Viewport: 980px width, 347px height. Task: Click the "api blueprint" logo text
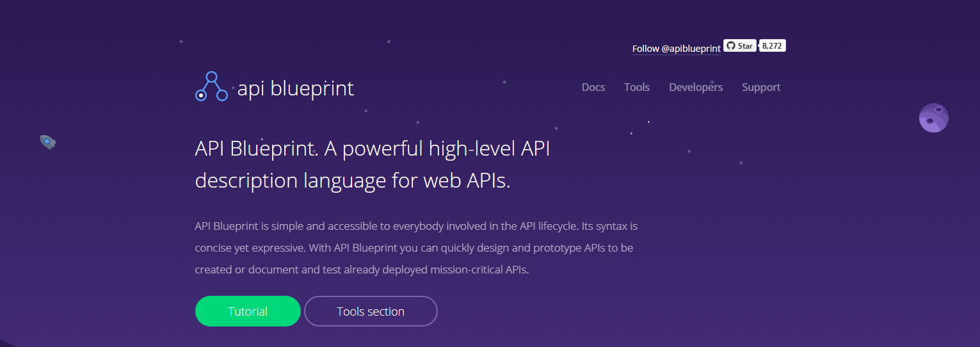(x=295, y=88)
